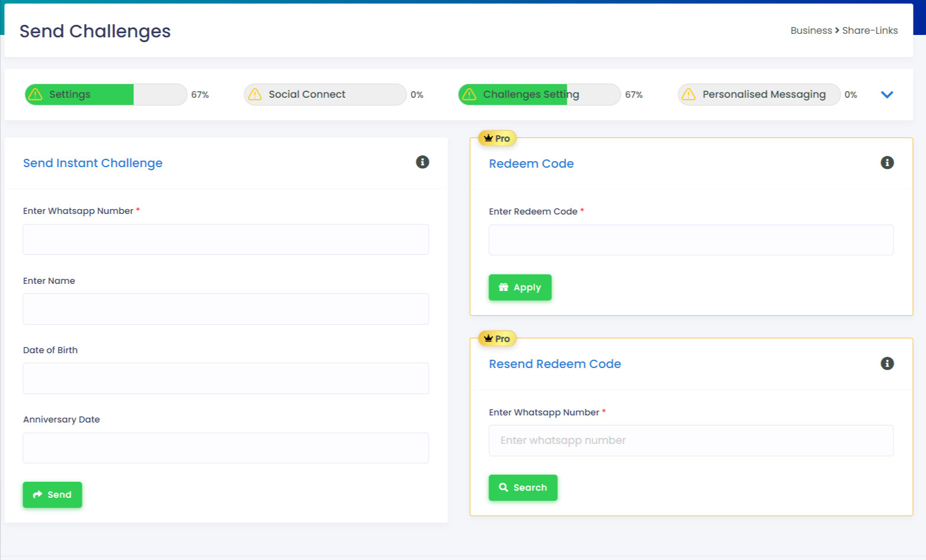Click Pro crown badge above Redeem Code
926x560 pixels.
497,138
